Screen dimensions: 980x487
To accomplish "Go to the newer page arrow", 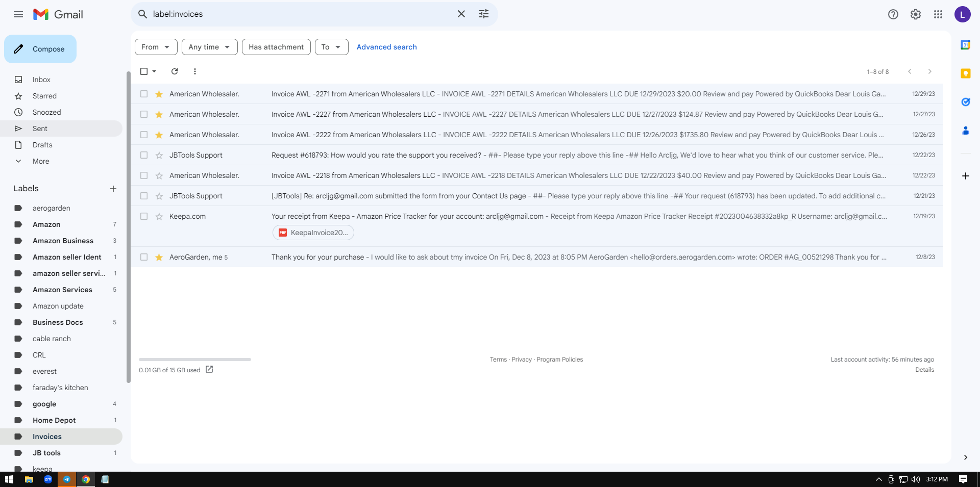I will [x=910, y=71].
